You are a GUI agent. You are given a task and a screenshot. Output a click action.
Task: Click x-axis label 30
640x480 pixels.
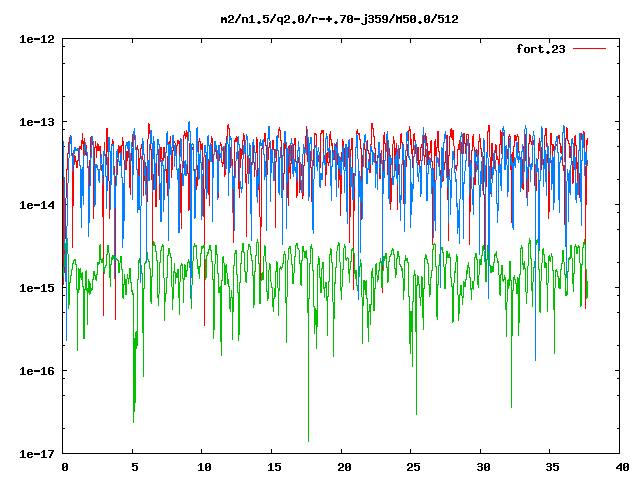pyautogui.click(x=483, y=467)
